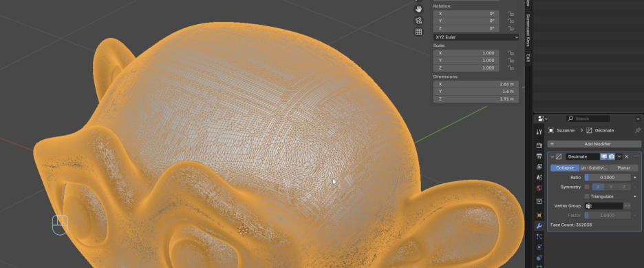This screenshot has height=268, width=644.
Task: Open the Object properties tab icon
Action: (539, 216)
